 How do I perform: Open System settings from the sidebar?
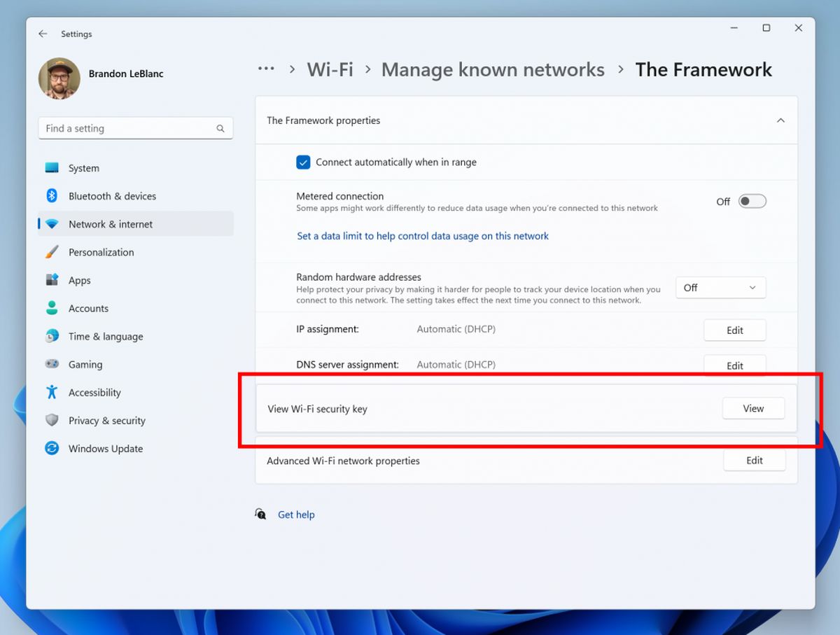click(x=83, y=168)
